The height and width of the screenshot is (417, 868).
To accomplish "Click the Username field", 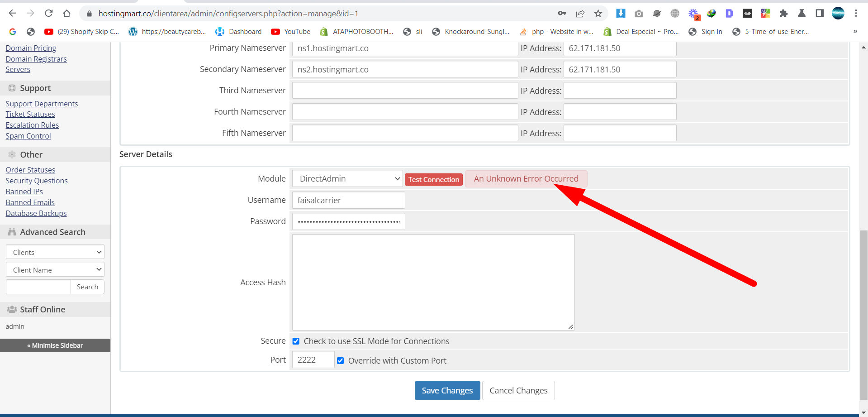I will pos(348,200).
